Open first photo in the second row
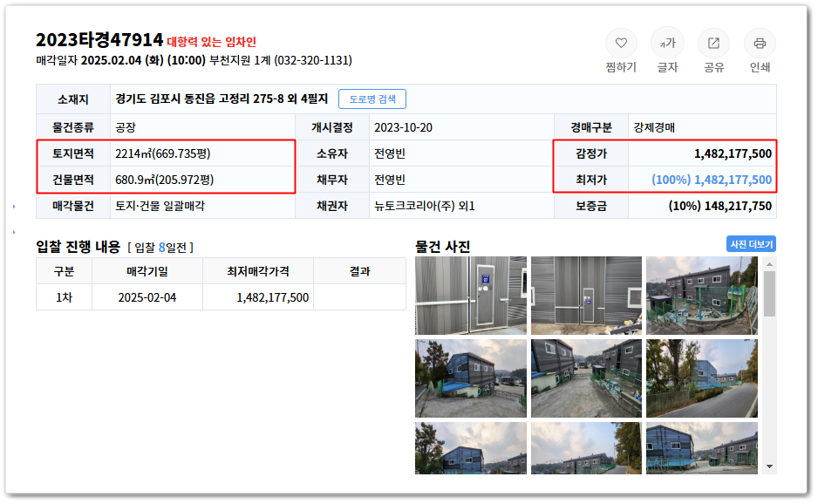 click(x=471, y=378)
